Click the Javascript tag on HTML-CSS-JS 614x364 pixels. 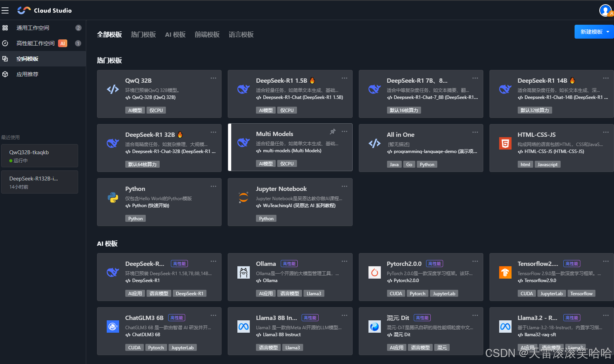pos(547,165)
